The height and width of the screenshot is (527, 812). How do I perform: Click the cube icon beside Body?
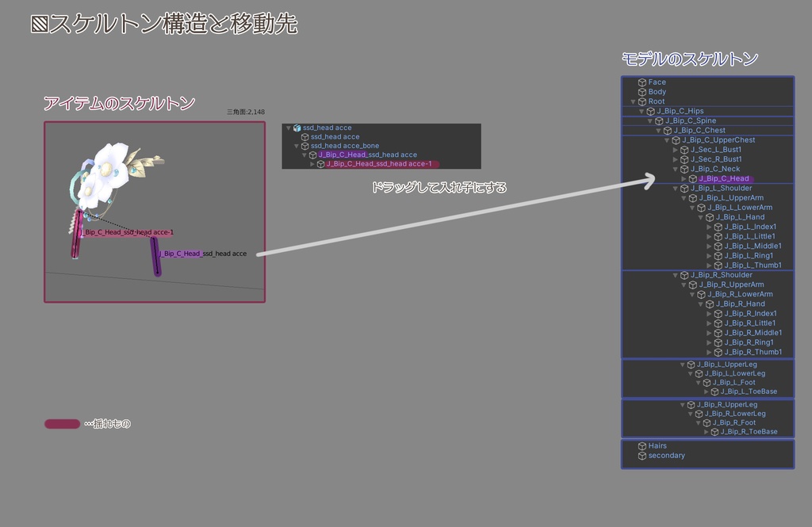(642, 92)
